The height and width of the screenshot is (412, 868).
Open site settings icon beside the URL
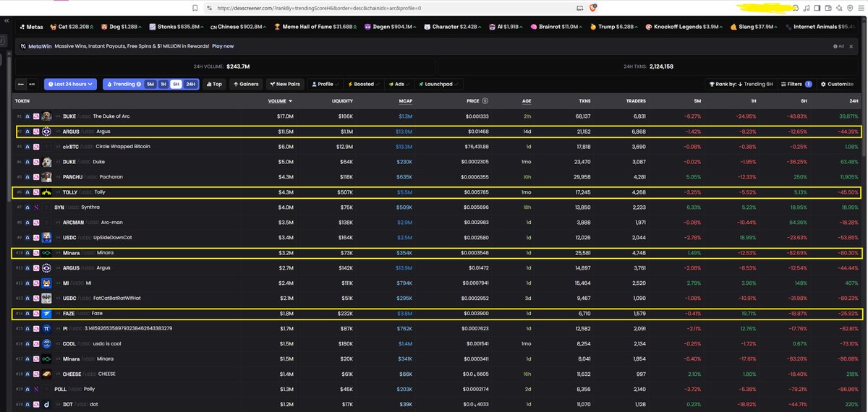click(x=209, y=7)
